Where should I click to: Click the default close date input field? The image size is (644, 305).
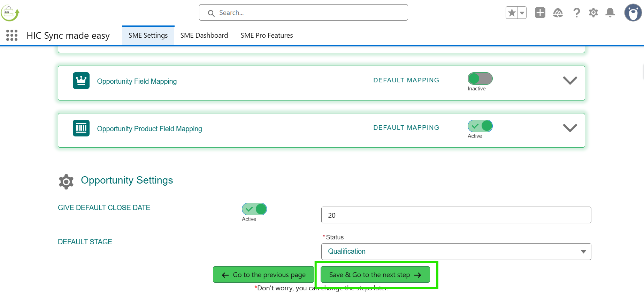(456, 215)
